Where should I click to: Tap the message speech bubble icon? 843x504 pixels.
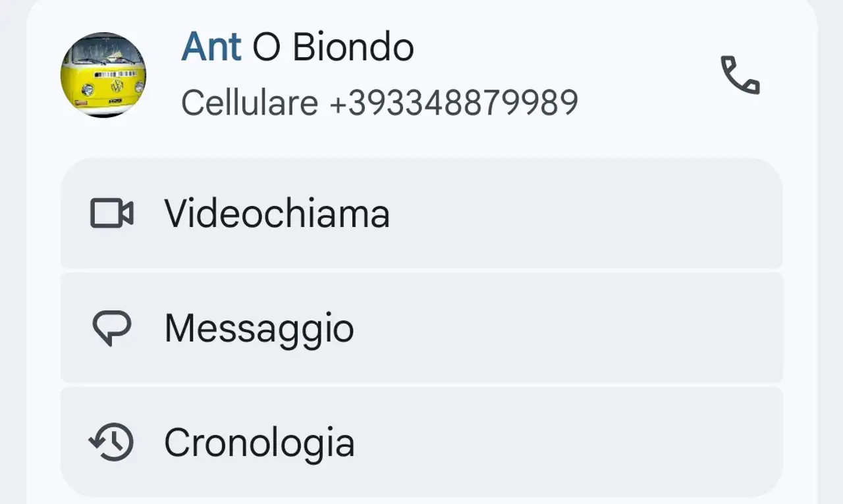[111, 328]
